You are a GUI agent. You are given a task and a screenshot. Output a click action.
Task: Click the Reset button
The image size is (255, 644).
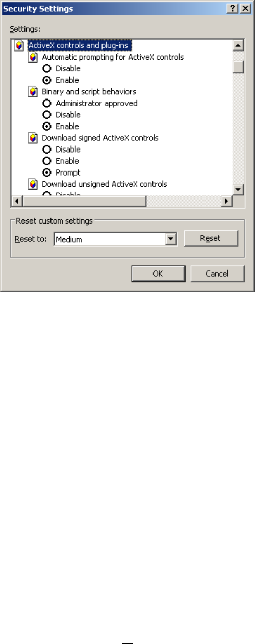[211, 238]
